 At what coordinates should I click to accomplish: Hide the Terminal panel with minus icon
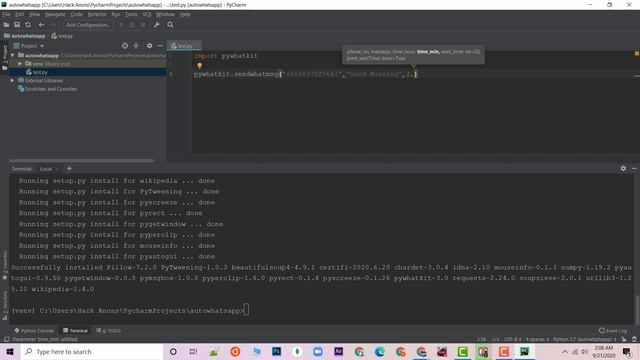click(634, 168)
